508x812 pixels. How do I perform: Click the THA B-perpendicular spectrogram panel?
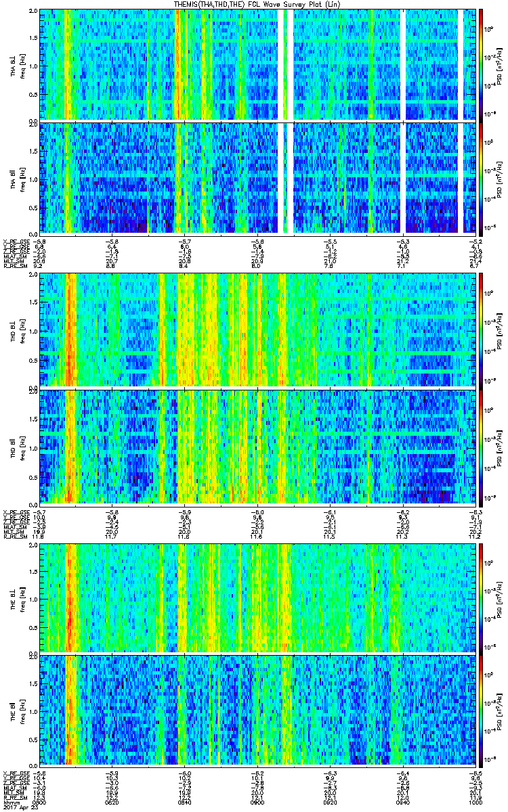click(258, 64)
